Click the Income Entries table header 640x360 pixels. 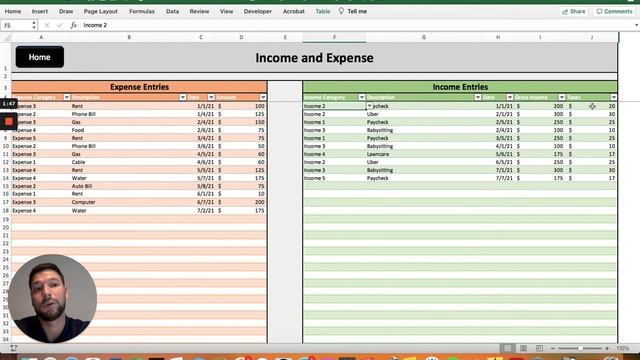coord(460,87)
